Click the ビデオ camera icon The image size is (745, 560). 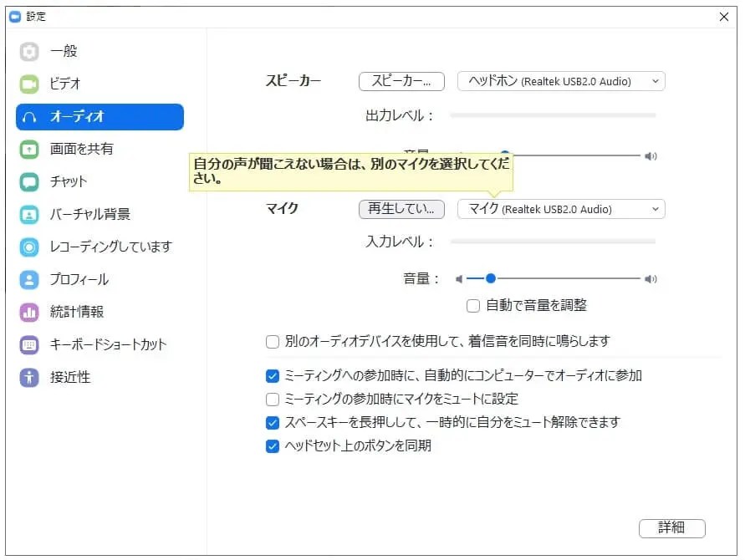point(29,84)
